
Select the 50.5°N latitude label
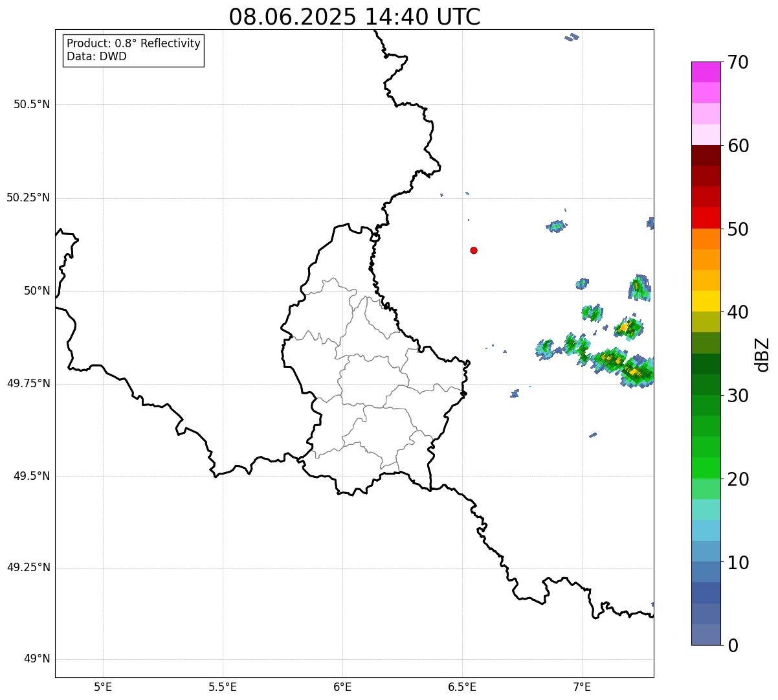coord(32,104)
